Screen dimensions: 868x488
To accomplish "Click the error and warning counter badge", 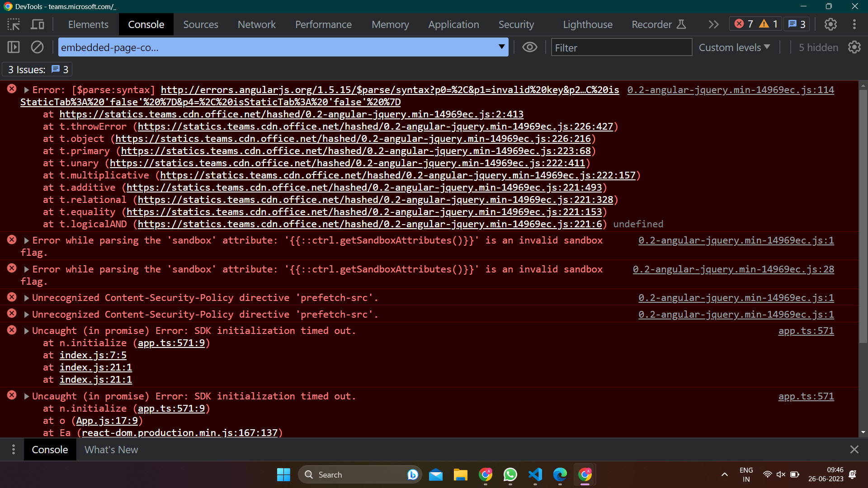I will (756, 24).
